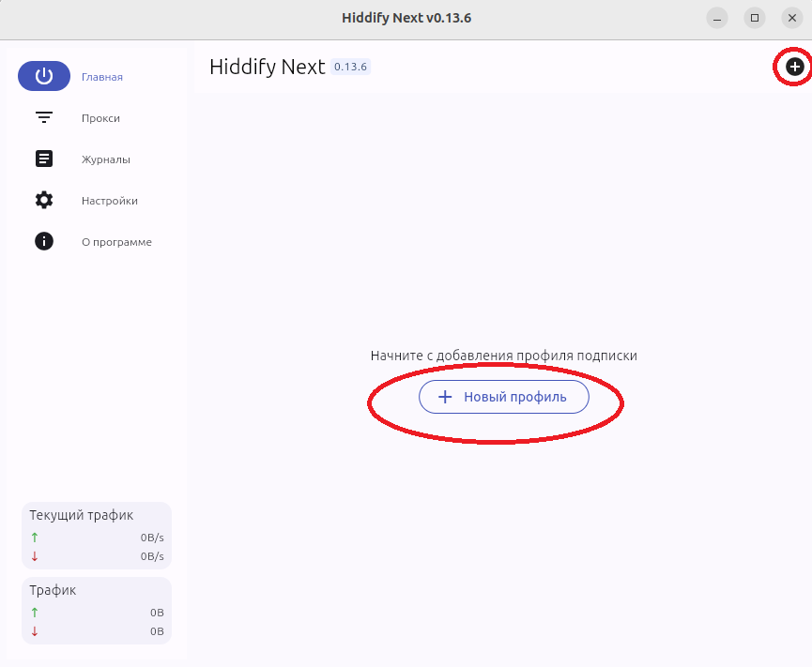Viewport: 812px width, 667px height.
Task: Open the Прокси sidebar label
Action: (100, 118)
